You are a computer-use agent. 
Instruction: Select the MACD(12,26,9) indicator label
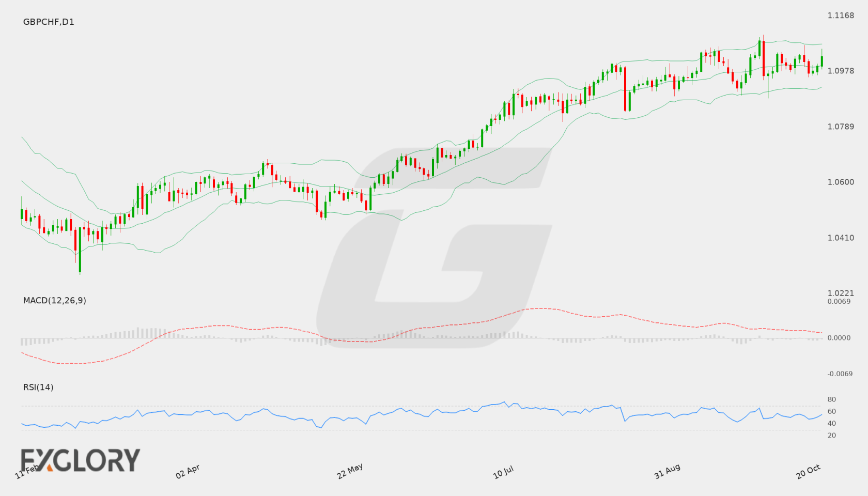click(x=55, y=300)
